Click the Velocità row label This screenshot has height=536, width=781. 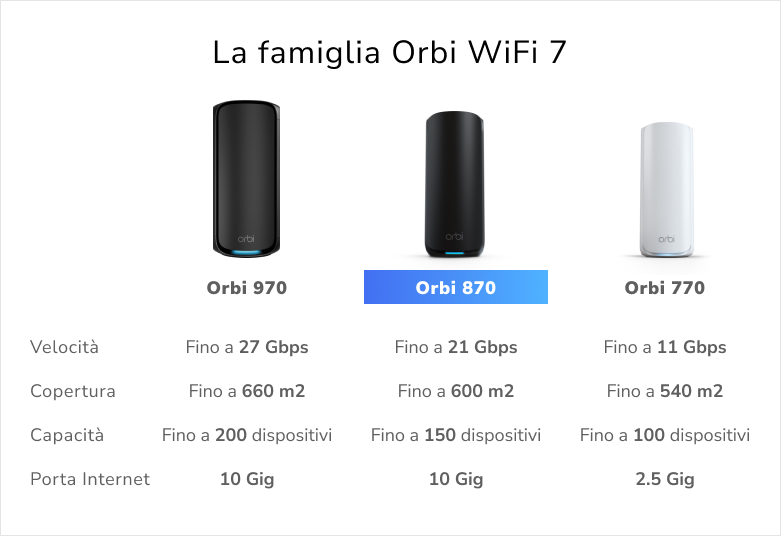[65, 348]
